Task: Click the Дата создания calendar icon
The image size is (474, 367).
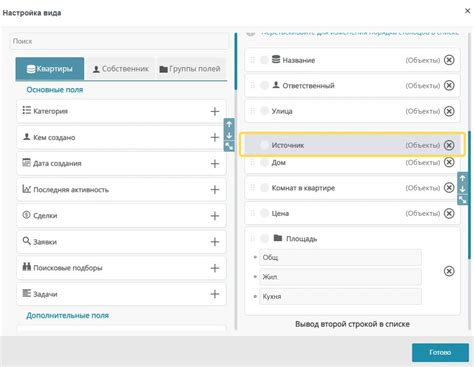Action: 27,162
